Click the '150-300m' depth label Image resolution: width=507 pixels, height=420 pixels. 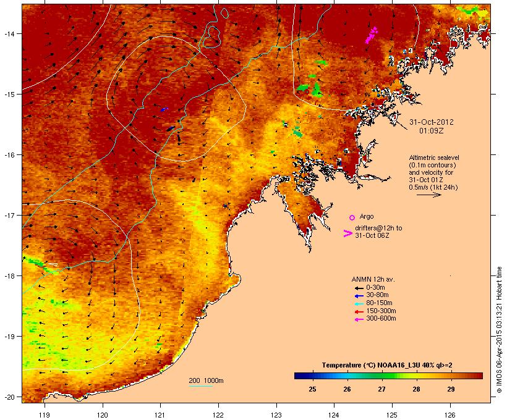[x=381, y=311]
